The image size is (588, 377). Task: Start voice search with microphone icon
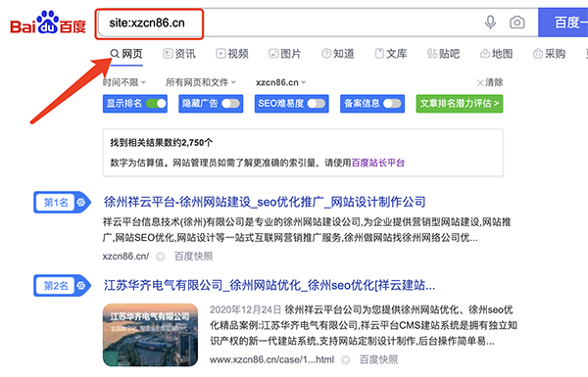(490, 23)
